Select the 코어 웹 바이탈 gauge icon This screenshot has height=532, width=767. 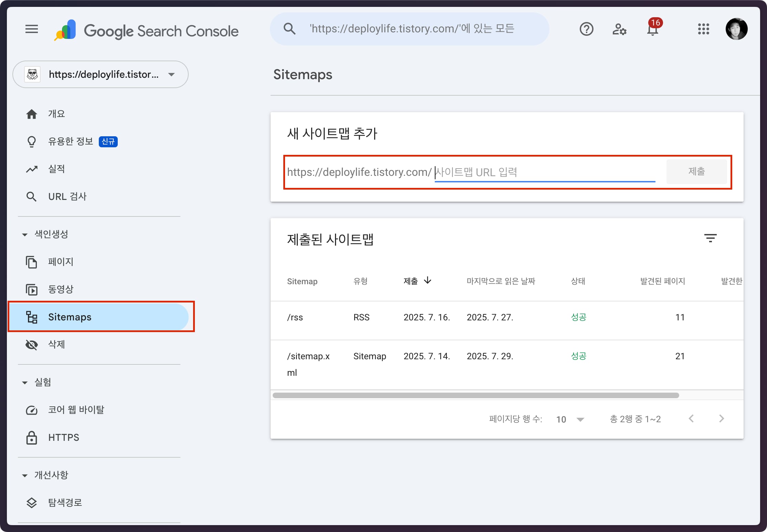[31, 410]
